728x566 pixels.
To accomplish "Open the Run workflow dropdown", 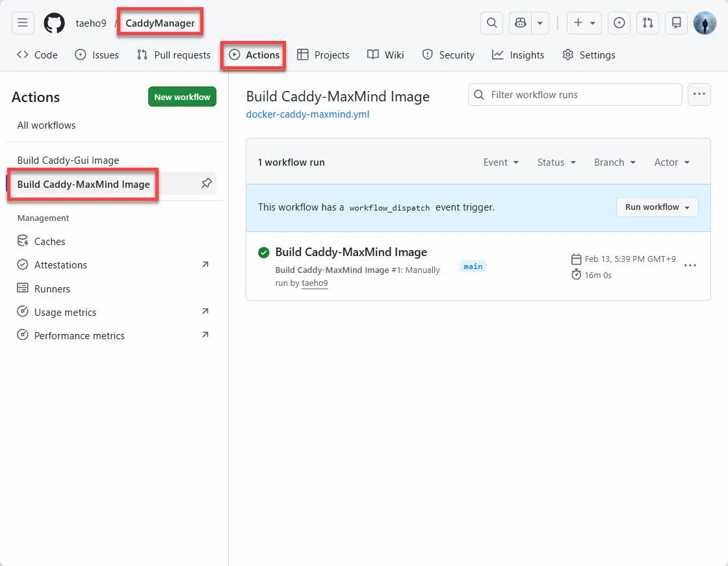I will (657, 207).
